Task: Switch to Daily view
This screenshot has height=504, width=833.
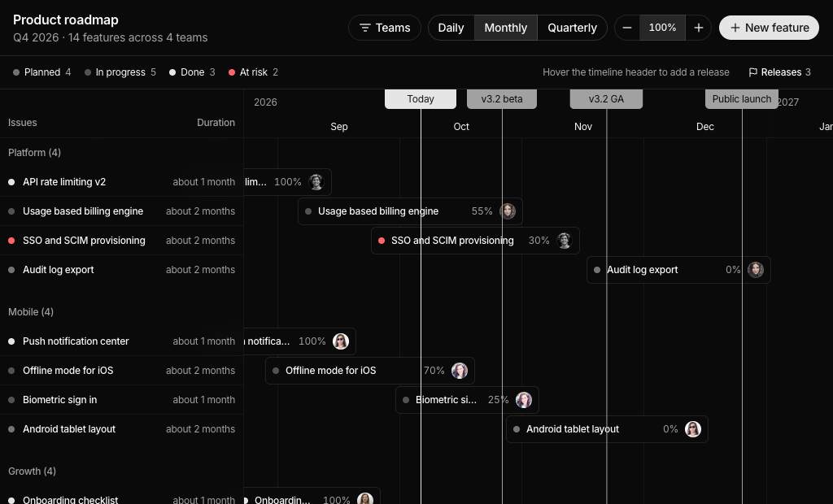Action: [451, 28]
